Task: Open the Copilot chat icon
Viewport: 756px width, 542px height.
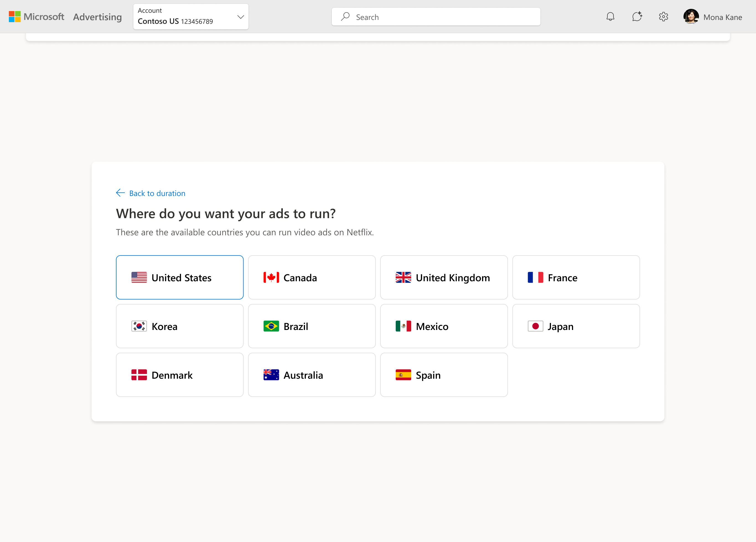Action: [x=637, y=17]
